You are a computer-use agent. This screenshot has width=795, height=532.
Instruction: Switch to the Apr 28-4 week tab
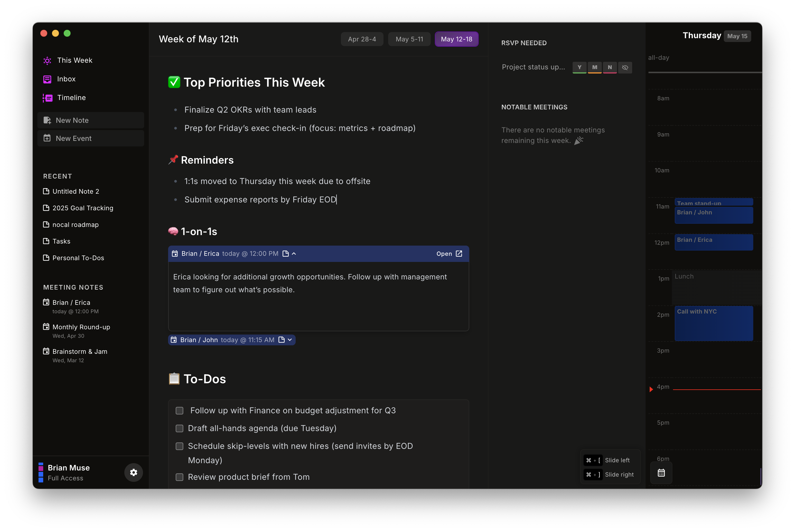point(362,39)
